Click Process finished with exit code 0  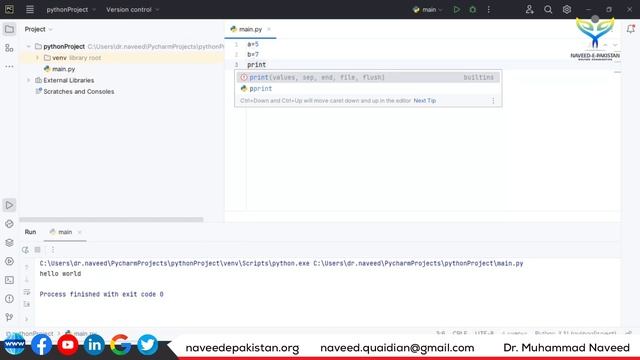(x=101, y=294)
